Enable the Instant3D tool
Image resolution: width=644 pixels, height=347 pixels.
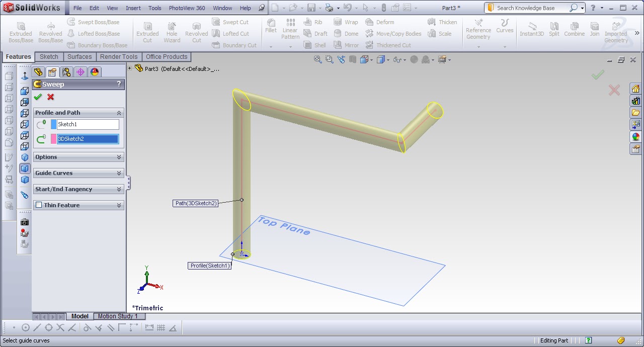(x=531, y=30)
